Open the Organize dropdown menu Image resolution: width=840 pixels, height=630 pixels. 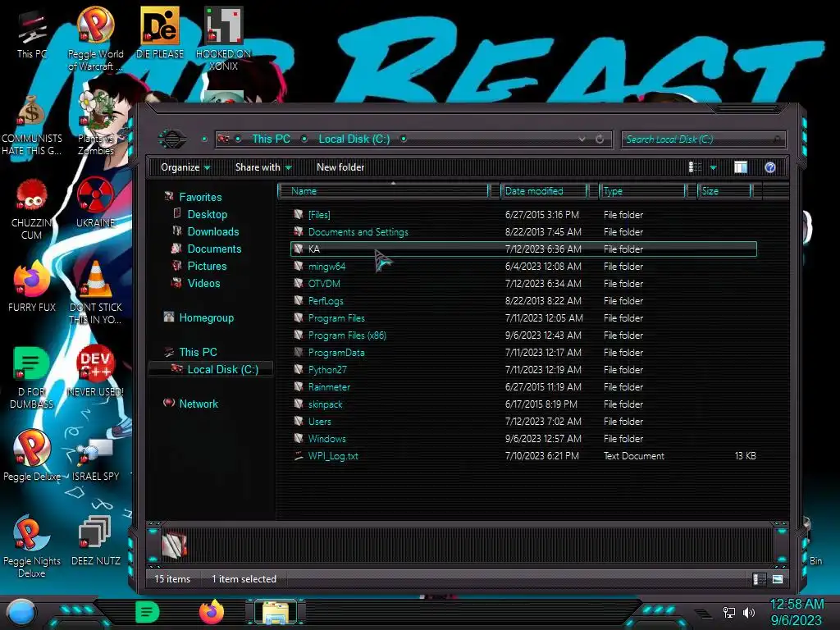click(185, 167)
